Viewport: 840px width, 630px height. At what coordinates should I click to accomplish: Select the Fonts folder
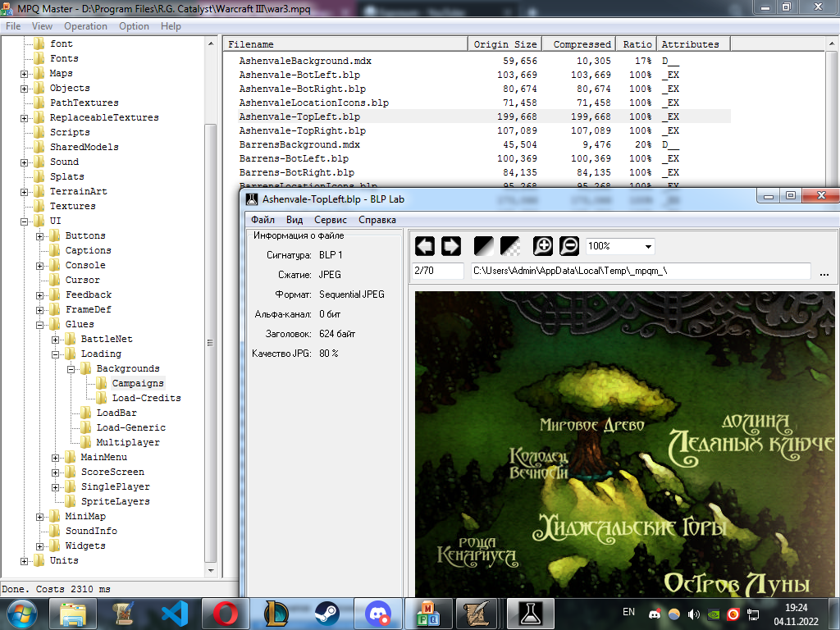click(64, 58)
